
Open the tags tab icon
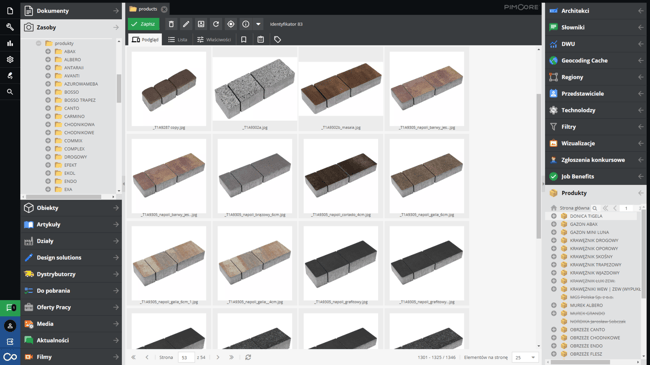point(277,39)
